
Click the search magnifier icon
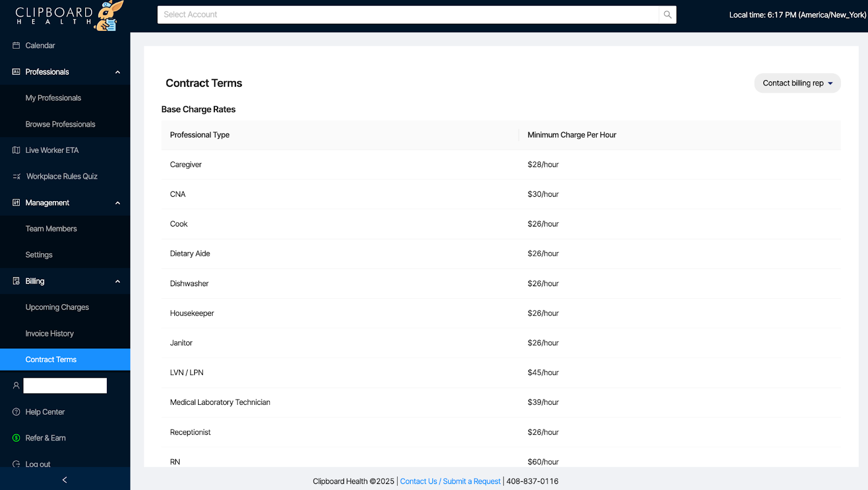pos(667,15)
